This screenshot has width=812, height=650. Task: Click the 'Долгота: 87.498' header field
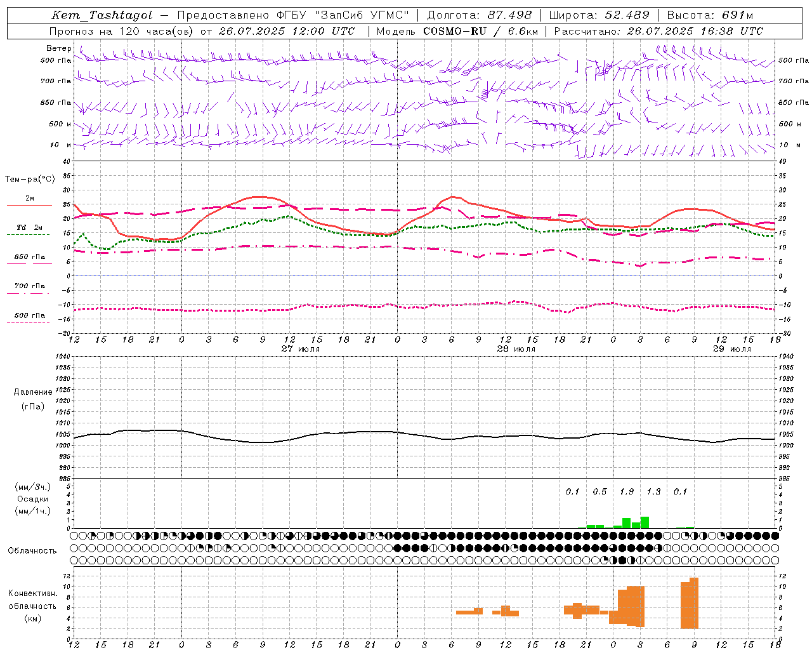pyautogui.click(x=480, y=15)
